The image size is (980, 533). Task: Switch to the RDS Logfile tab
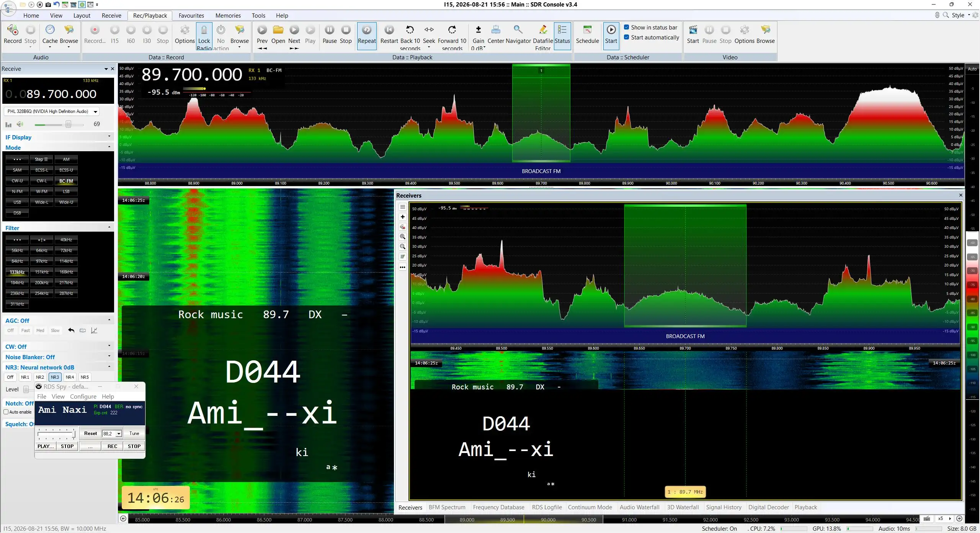coord(547,507)
